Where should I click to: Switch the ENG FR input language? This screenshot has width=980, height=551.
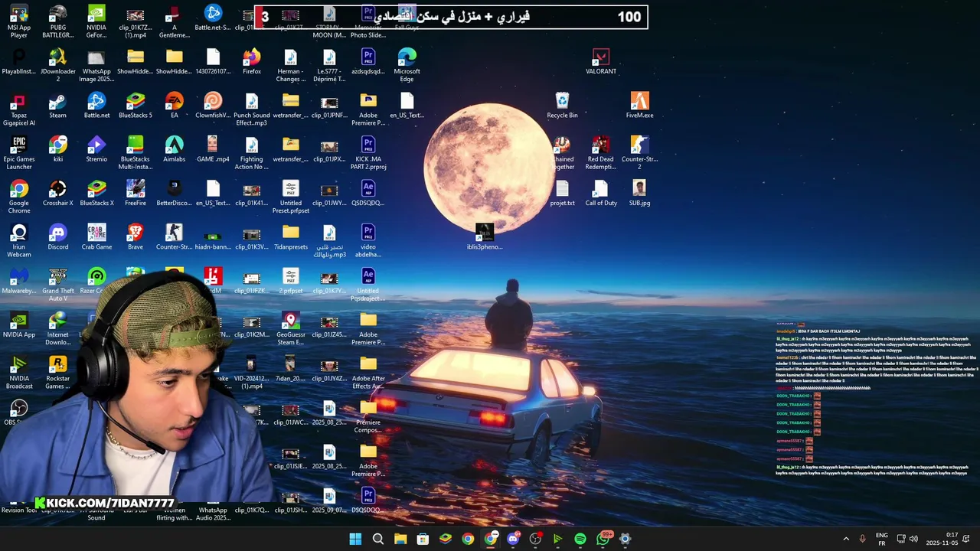(881, 539)
